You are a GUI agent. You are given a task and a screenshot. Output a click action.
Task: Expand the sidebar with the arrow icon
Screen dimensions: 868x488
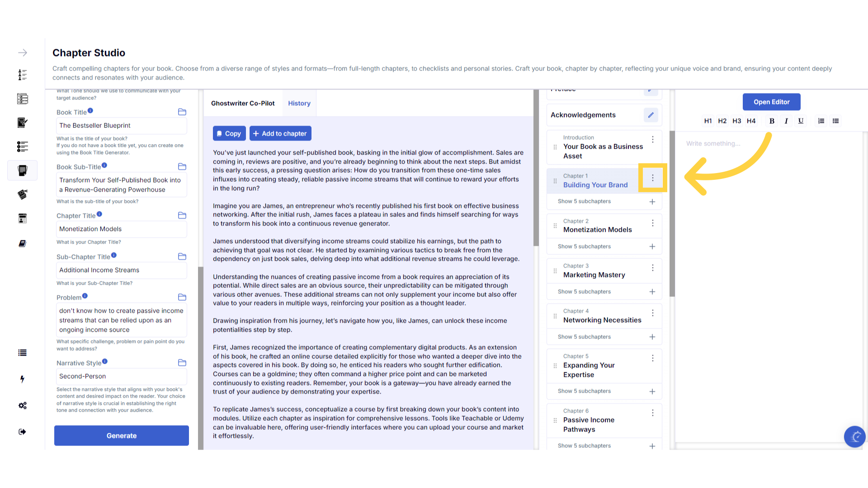click(23, 53)
